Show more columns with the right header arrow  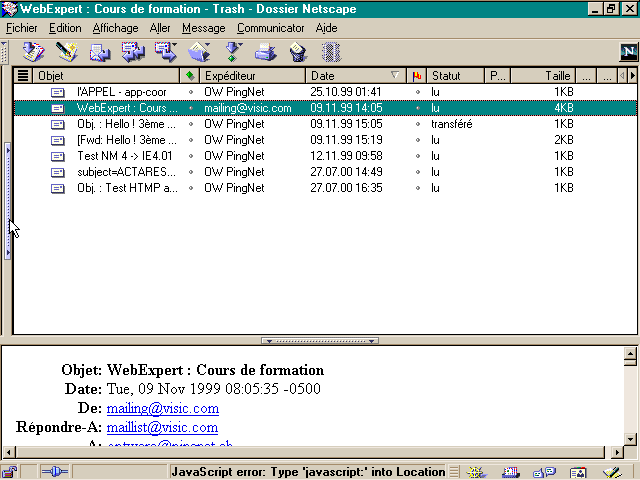pos(633,76)
